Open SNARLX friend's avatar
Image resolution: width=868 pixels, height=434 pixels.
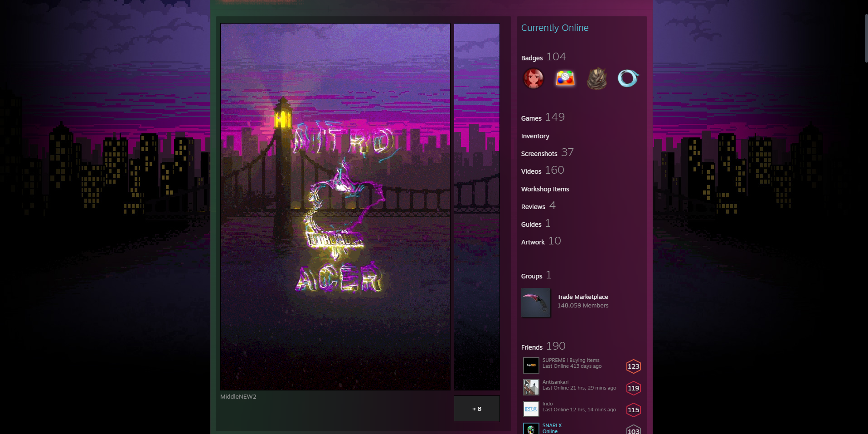click(531, 429)
